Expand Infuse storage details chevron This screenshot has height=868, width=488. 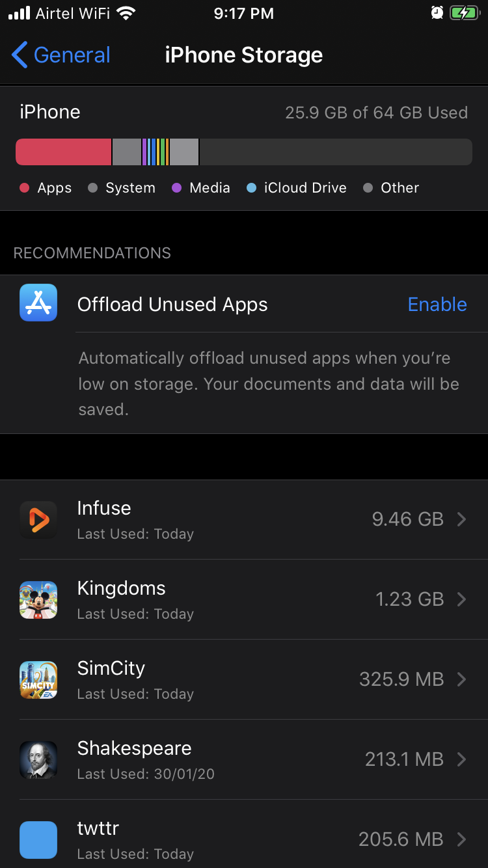pyautogui.click(x=462, y=519)
